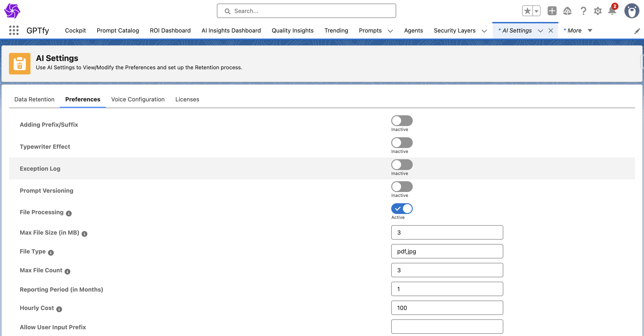Image resolution: width=644 pixels, height=336 pixels.
Task: Enable the Typewriter Effect toggle
Action: 402,143
